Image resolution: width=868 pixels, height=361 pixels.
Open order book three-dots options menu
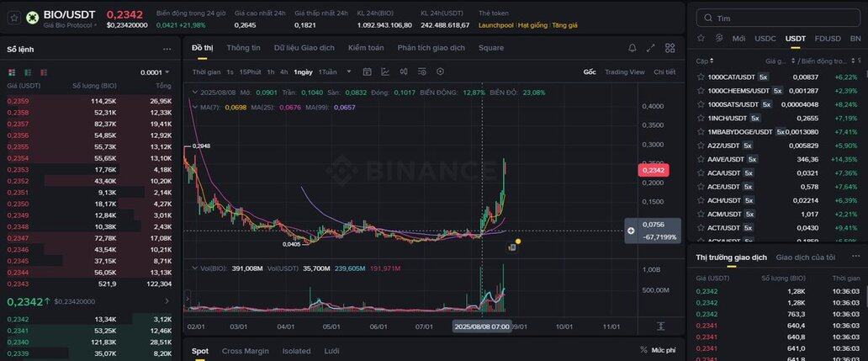(167, 50)
